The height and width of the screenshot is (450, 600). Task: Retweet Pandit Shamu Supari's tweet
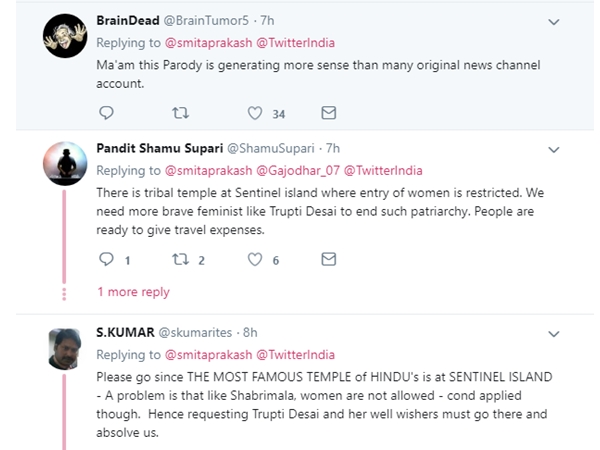coord(180,259)
